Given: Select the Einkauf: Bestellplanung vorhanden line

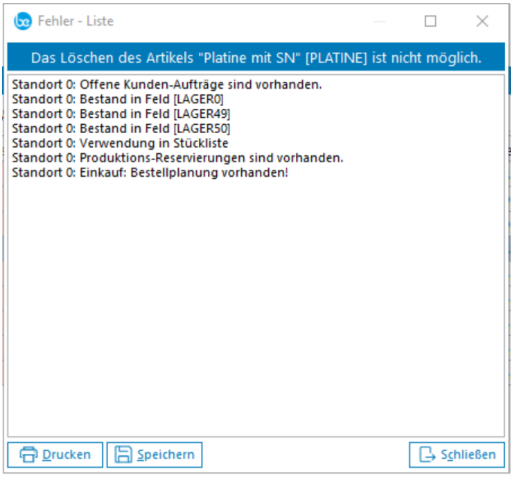Looking at the screenshot, I should click(150, 173).
